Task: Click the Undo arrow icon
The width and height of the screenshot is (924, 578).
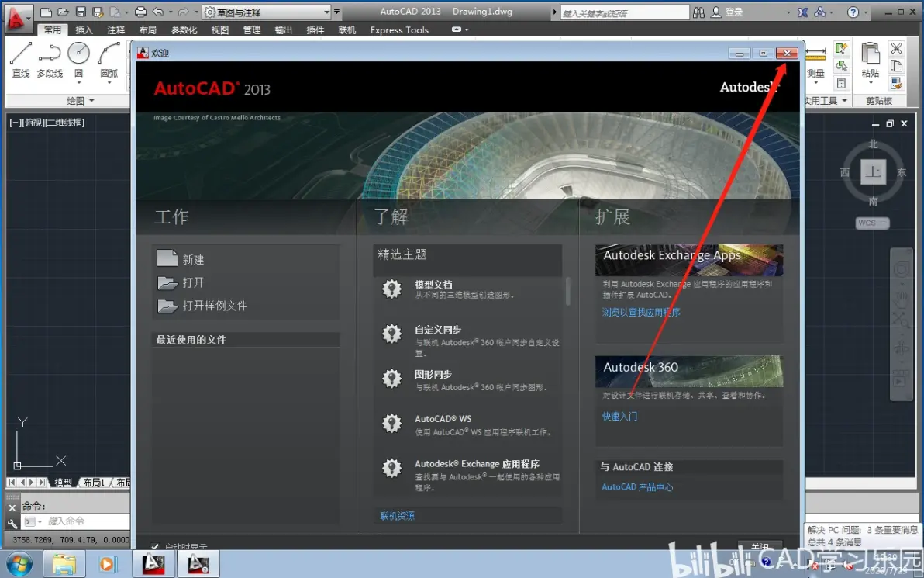Action: pyautogui.click(x=158, y=12)
